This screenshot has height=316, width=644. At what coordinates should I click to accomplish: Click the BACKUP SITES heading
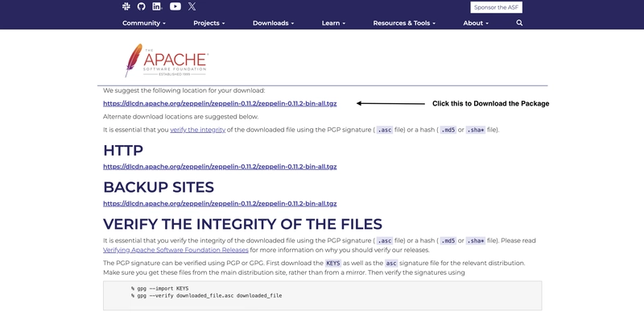159,187
